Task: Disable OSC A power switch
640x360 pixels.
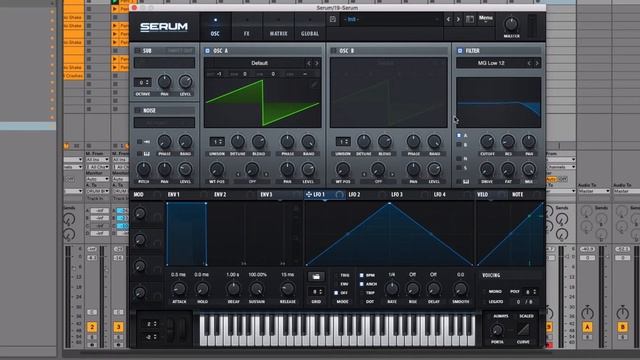Action: click(x=207, y=51)
